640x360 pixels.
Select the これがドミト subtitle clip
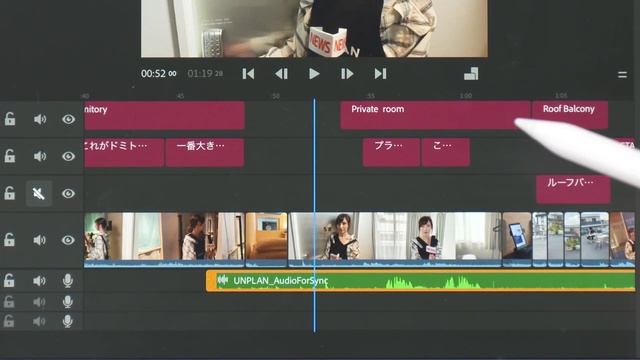pos(124,153)
